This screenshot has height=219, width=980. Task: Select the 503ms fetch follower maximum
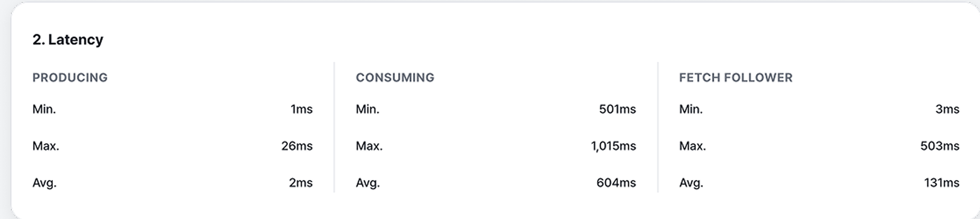pos(940,146)
